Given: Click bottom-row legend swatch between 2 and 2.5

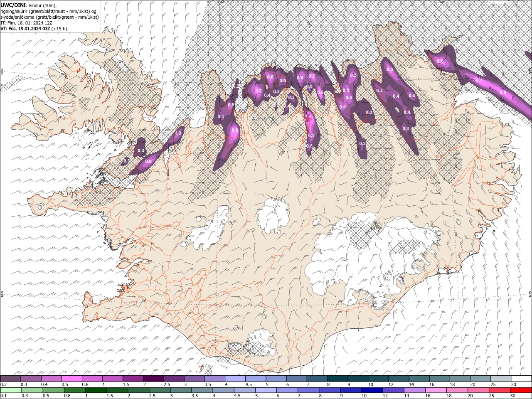Looking at the screenshot, I should pyautogui.click(x=138, y=390).
